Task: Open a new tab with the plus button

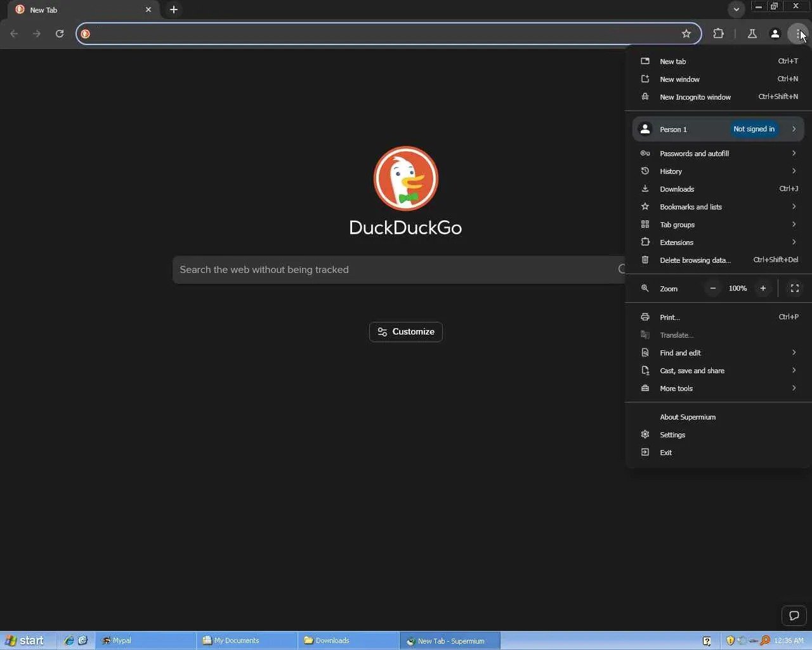Action: pos(174,10)
